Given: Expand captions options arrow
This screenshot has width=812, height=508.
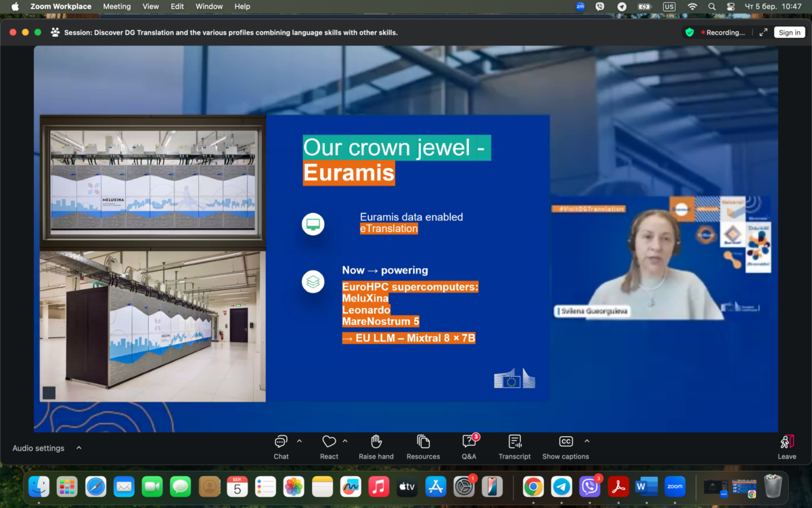Looking at the screenshot, I should pyautogui.click(x=587, y=441).
